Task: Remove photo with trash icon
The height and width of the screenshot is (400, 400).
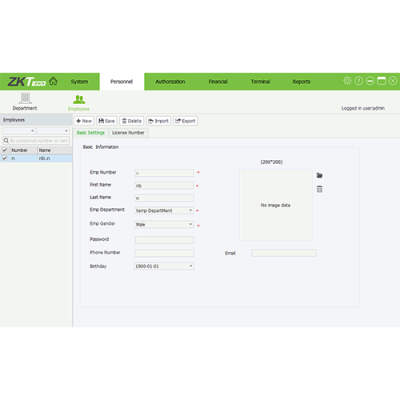Action: [x=319, y=189]
